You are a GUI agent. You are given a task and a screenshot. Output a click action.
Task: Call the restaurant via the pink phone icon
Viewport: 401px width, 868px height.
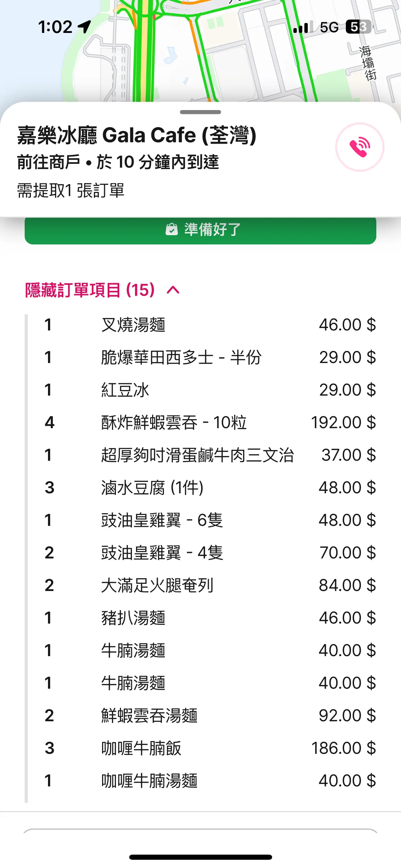pyautogui.click(x=360, y=147)
